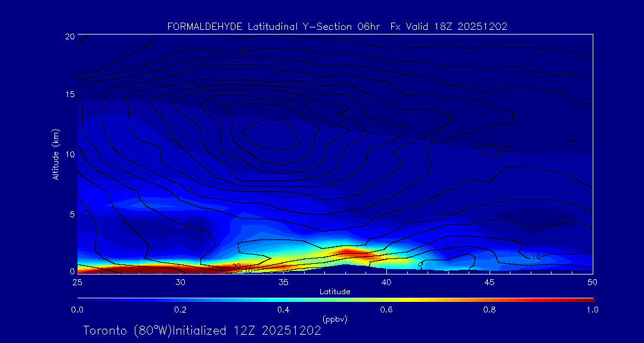This screenshot has height=343, width=644.
Task: Click the 0.8 colorbar tick label
Action: click(490, 310)
